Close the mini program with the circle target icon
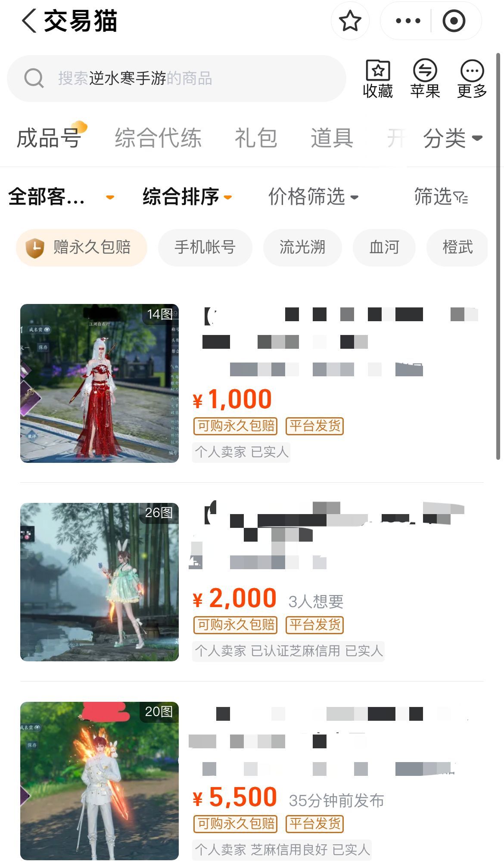The width and height of the screenshot is (504, 868). pyautogui.click(x=454, y=21)
